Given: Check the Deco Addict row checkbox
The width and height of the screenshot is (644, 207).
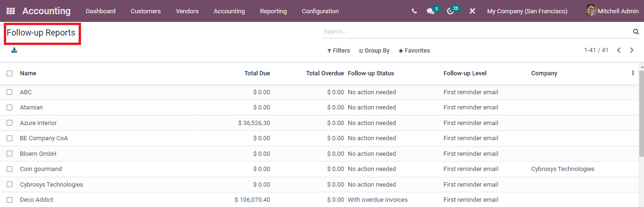Looking at the screenshot, I should [9, 200].
